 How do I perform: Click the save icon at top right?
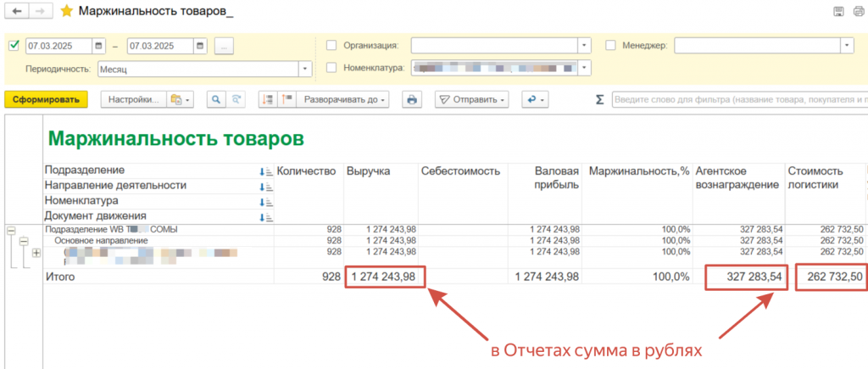tap(838, 12)
